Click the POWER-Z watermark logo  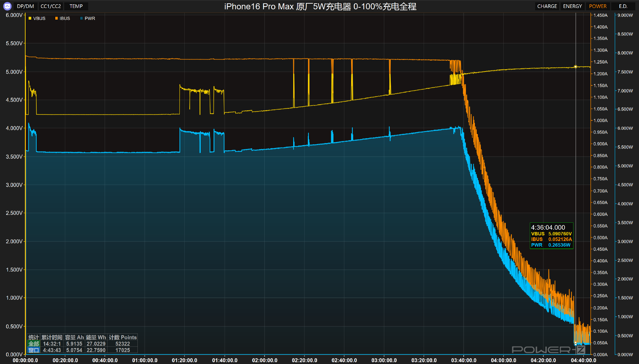[548, 349]
